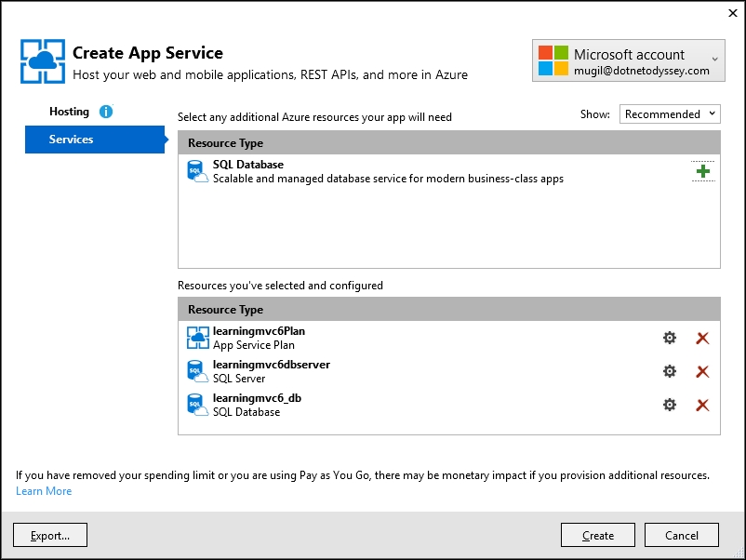This screenshot has width=746, height=560.
Task: Open the Show Recommended dropdown
Action: [670, 114]
